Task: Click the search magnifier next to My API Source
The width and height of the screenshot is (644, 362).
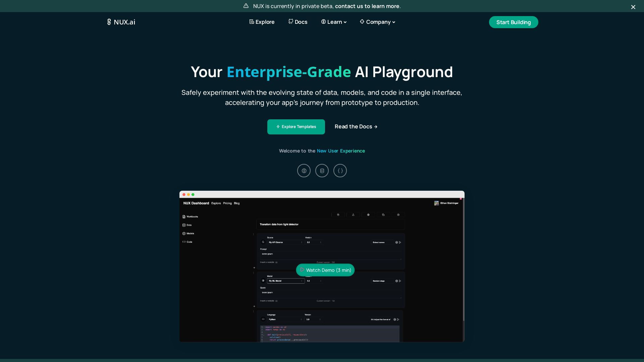Action: (263, 242)
